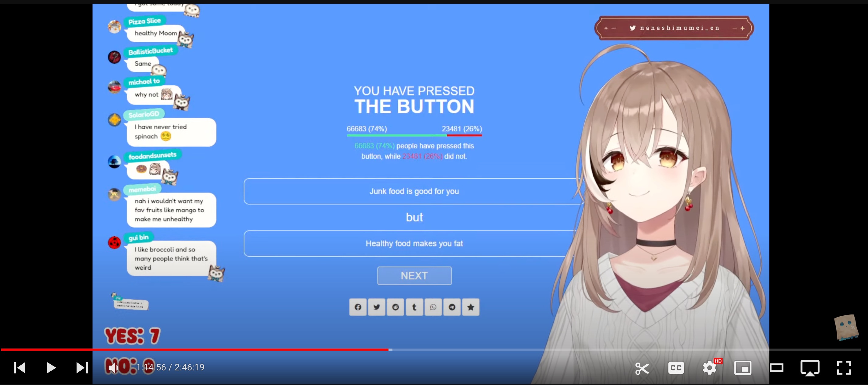Click the '23481 (26%)' vote count label
Image resolution: width=868 pixels, height=385 pixels.
pos(462,129)
